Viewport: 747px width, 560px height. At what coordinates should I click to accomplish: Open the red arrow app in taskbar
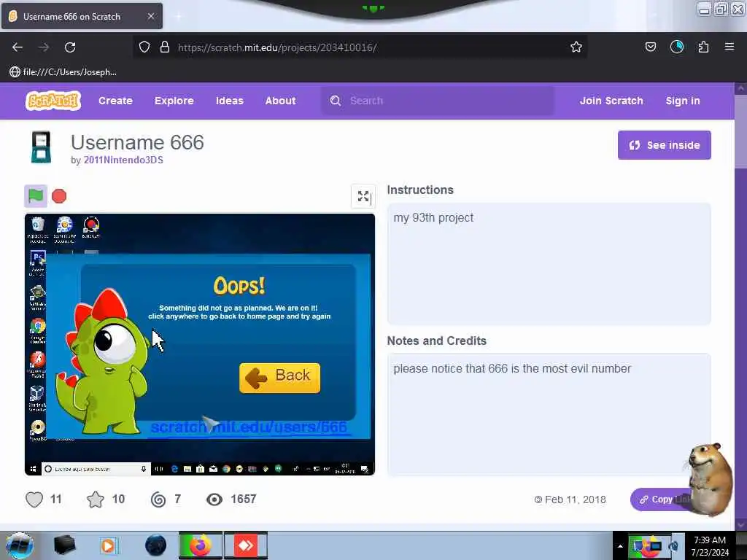[246, 545]
